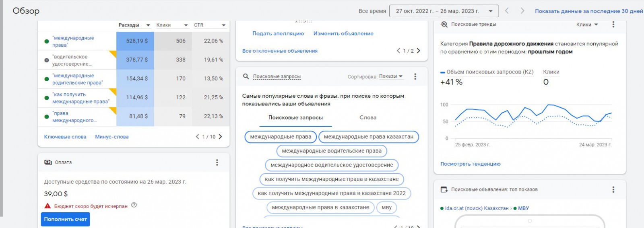Click paused status dot of "водительское удостоверение"
The width and height of the screenshot is (644, 228).
(x=47, y=60)
